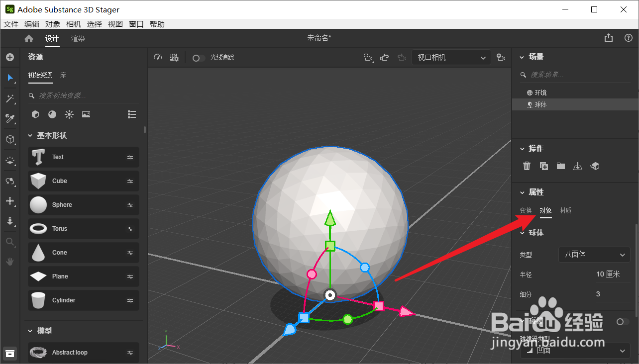The width and height of the screenshot is (639, 364).
Task: Switch to the 材质 properties tab
Action: click(566, 210)
